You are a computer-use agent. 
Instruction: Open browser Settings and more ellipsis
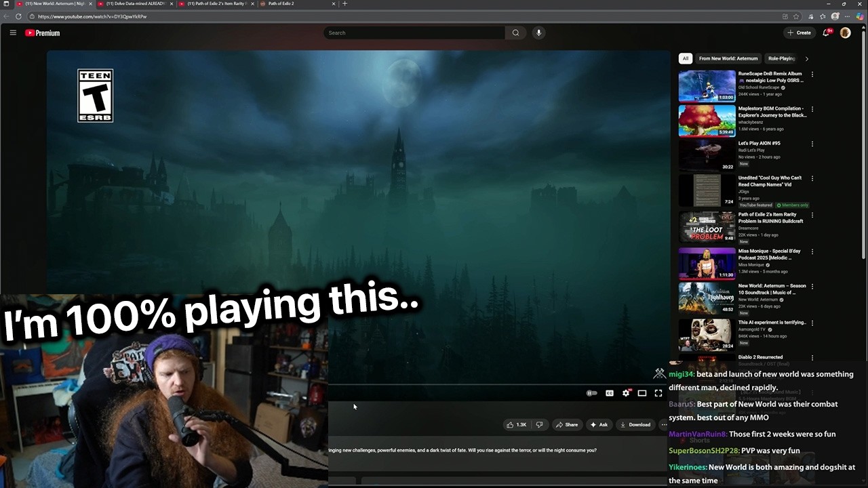(x=848, y=16)
